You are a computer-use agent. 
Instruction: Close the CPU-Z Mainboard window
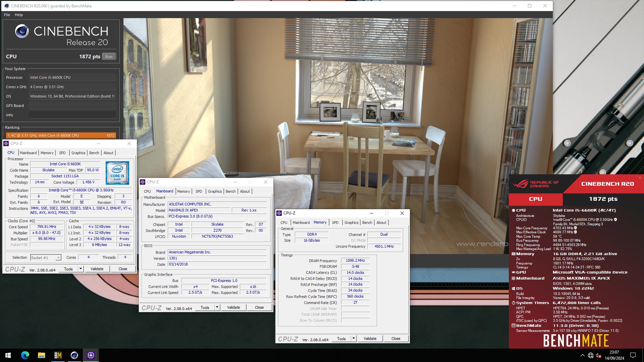tap(265, 182)
